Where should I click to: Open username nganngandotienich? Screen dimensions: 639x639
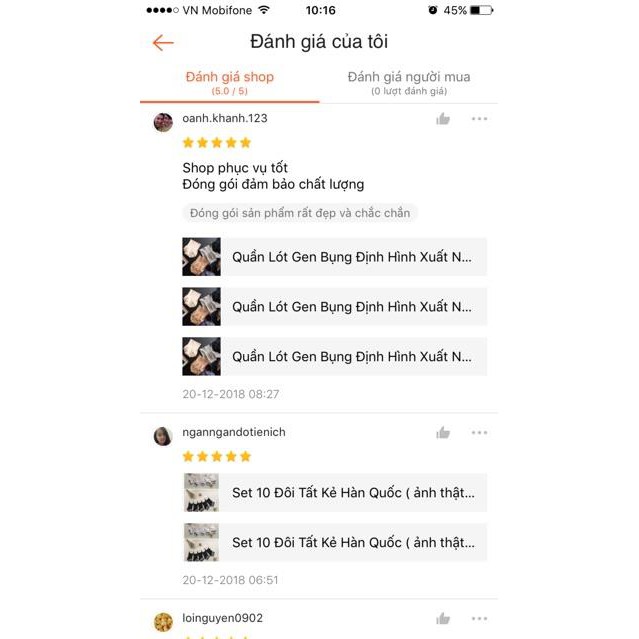(234, 432)
